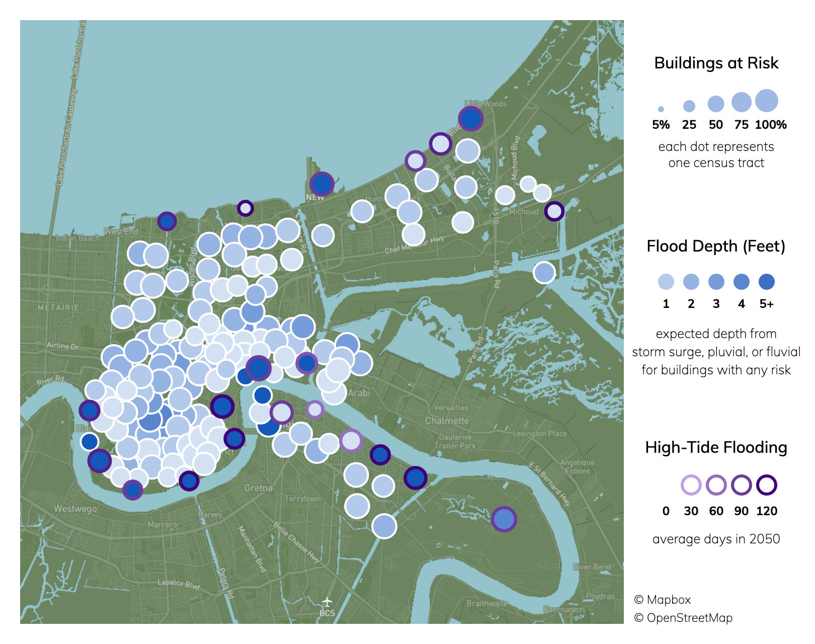Click the Lexington Place map label

[x=540, y=433]
